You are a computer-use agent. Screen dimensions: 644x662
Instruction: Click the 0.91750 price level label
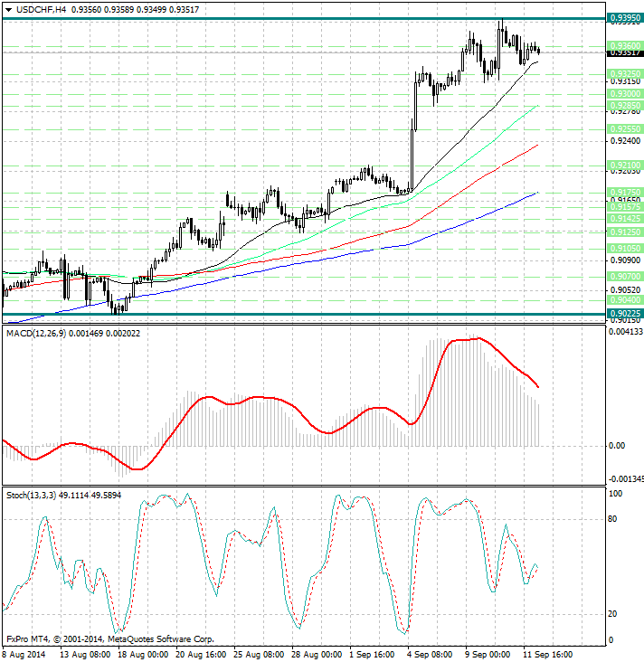tap(625, 192)
